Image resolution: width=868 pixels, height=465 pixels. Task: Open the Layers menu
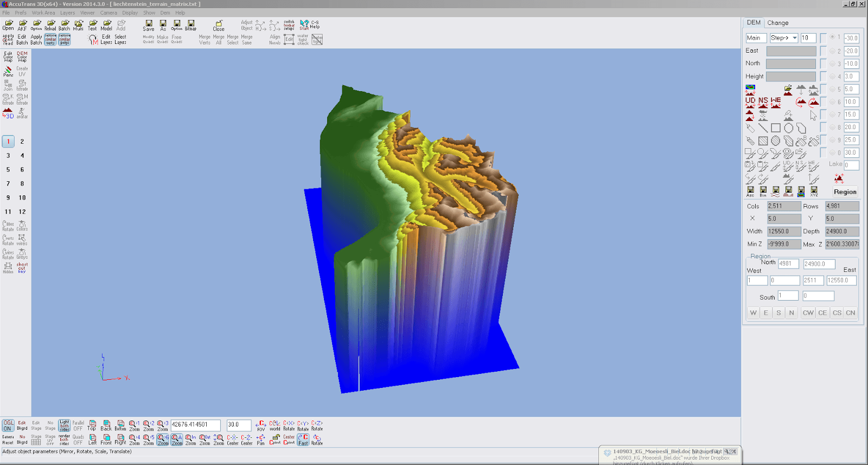67,12
